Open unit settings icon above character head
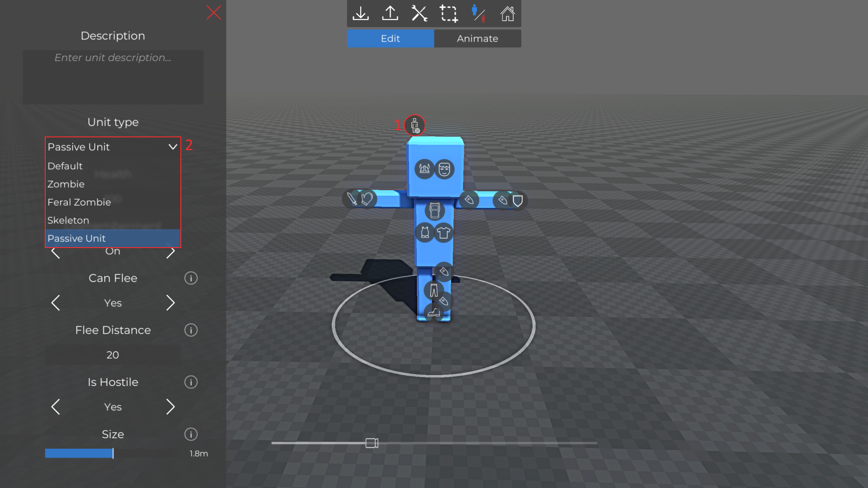This screenshot has height=488, width=868. click(415, 126)
